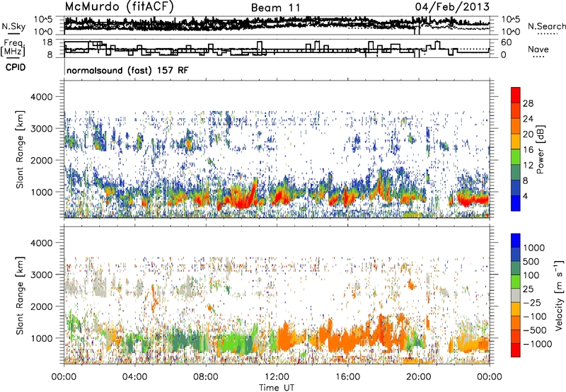
Task: Click the 08:00 time axis tick label
Action: pyautogui.click(x=206, y=376)
